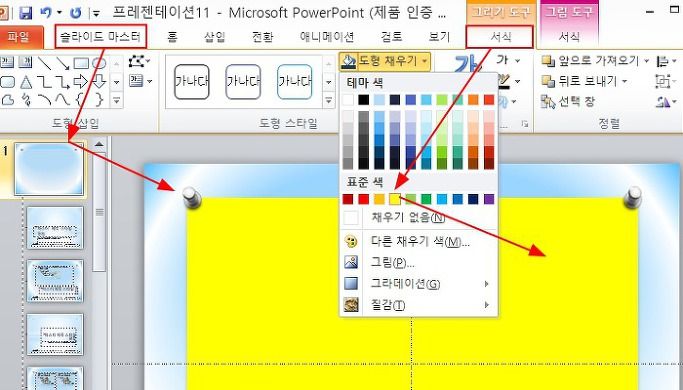Switch to the 홈 (Home) tab
The image size is (683, 390).
(172, 37)
